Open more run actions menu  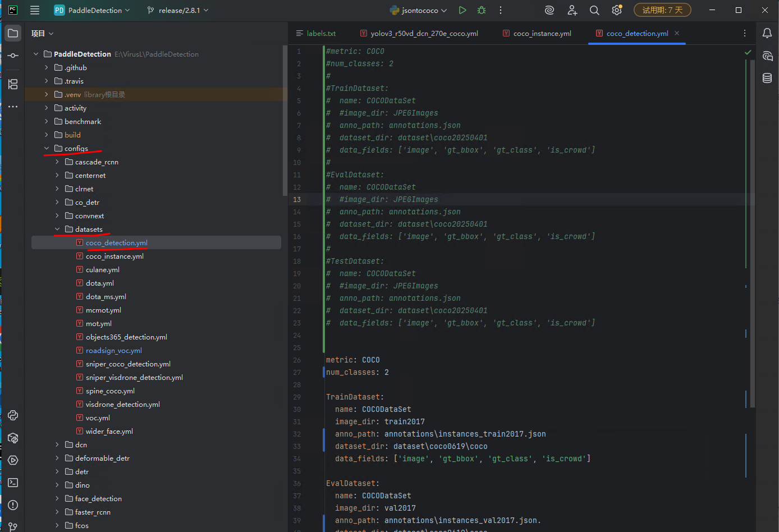pyautogui.click(x=501, y=10)
